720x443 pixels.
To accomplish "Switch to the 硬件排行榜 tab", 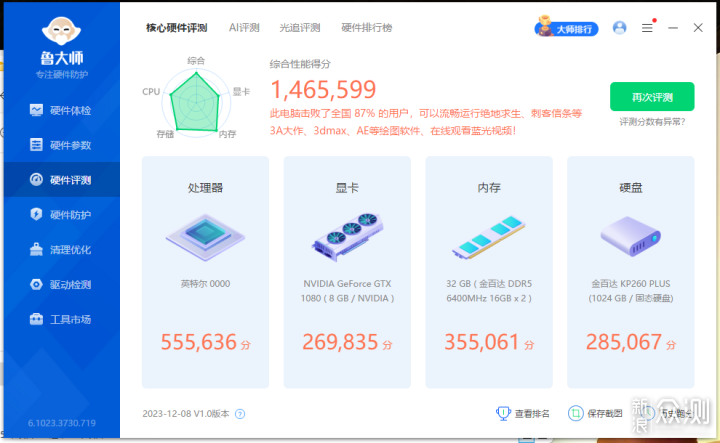I will click(x=366, y=28).
